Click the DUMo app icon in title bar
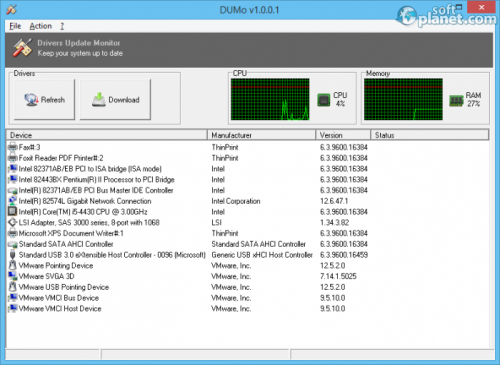The height and width of the screenshot is (365, 500). pyautogui.click(x=11, y=9)
